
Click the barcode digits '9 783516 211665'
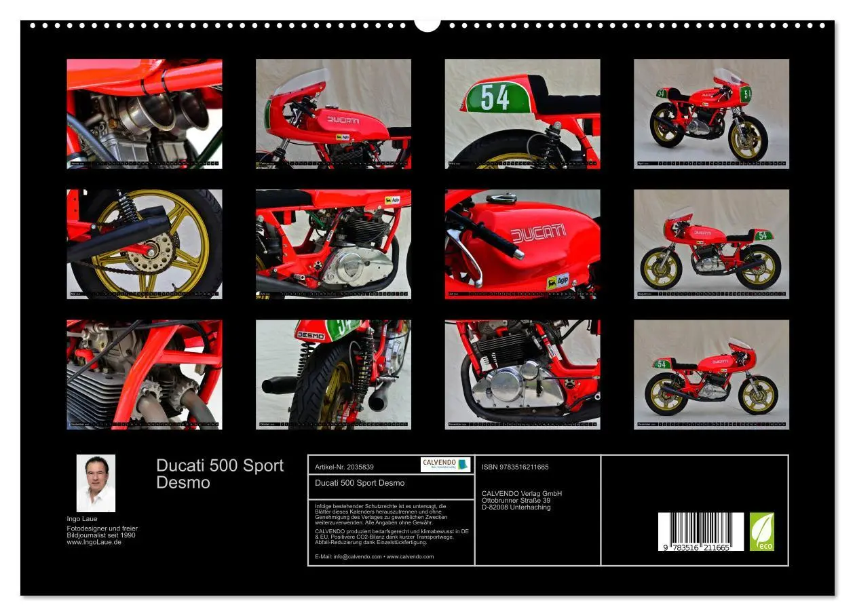coord(697,547)
